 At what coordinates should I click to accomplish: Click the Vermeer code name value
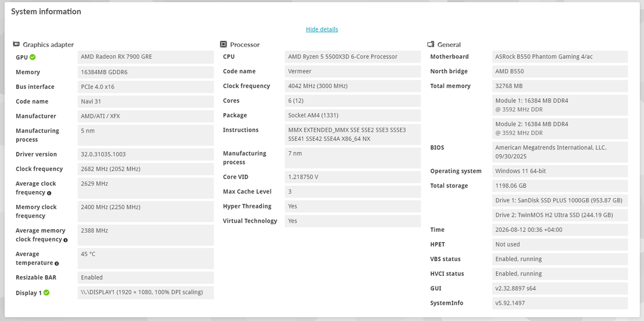coord(353,71)
